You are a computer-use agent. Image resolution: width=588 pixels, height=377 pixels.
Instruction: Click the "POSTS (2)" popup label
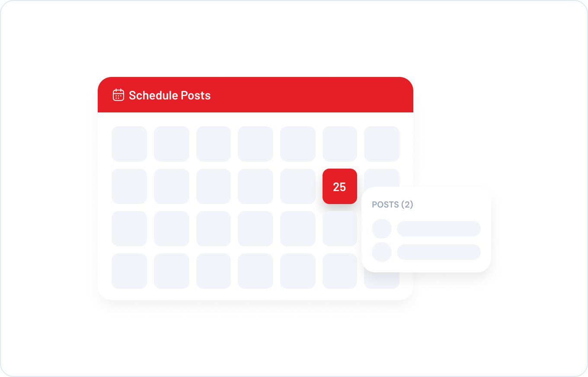[x=393, y=204]
